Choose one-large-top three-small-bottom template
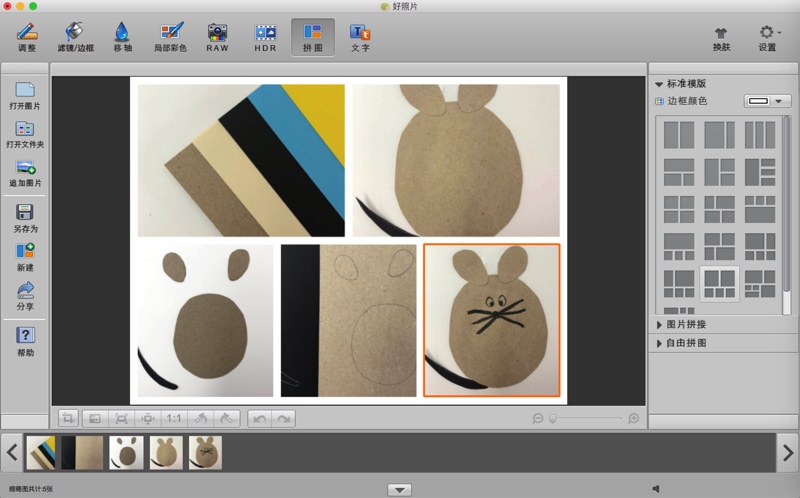 [x=679, y=246]
